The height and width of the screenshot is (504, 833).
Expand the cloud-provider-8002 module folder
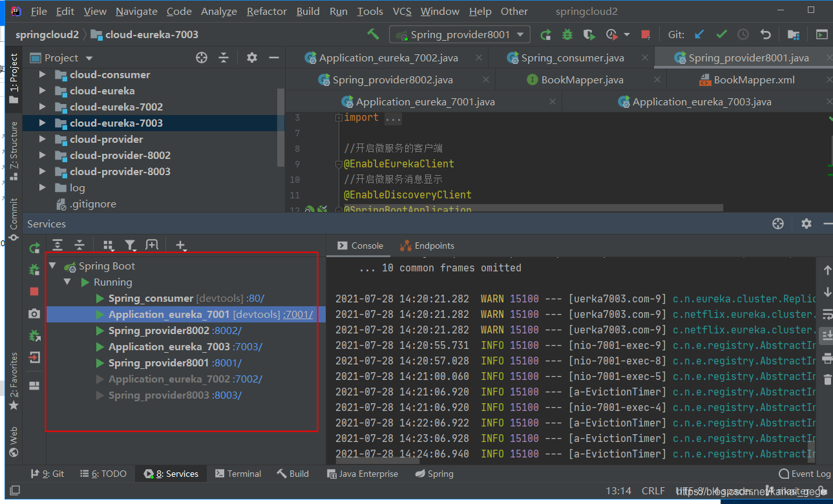pyautogui.click(x=42, y=155)
